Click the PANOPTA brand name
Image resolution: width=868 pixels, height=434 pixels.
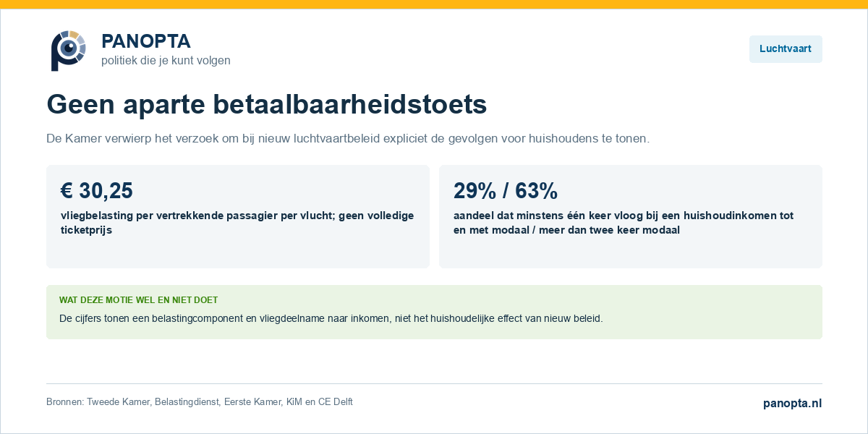[146, 41]
